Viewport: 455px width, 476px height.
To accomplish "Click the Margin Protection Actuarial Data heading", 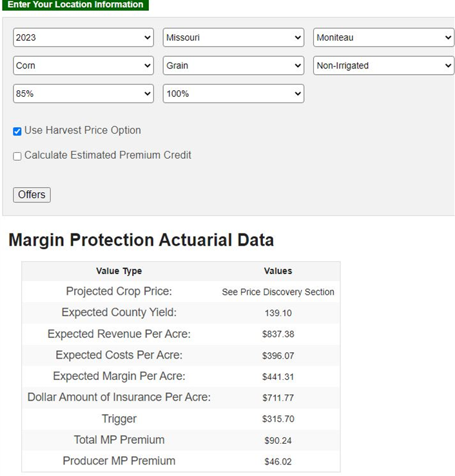I will click(x=141, y=241).
